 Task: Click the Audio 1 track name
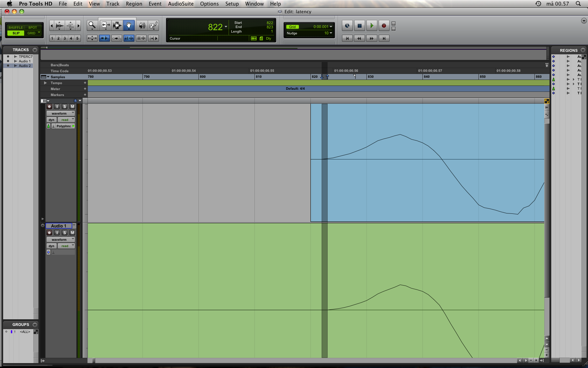pyautogui.click(x=59, y=226)
